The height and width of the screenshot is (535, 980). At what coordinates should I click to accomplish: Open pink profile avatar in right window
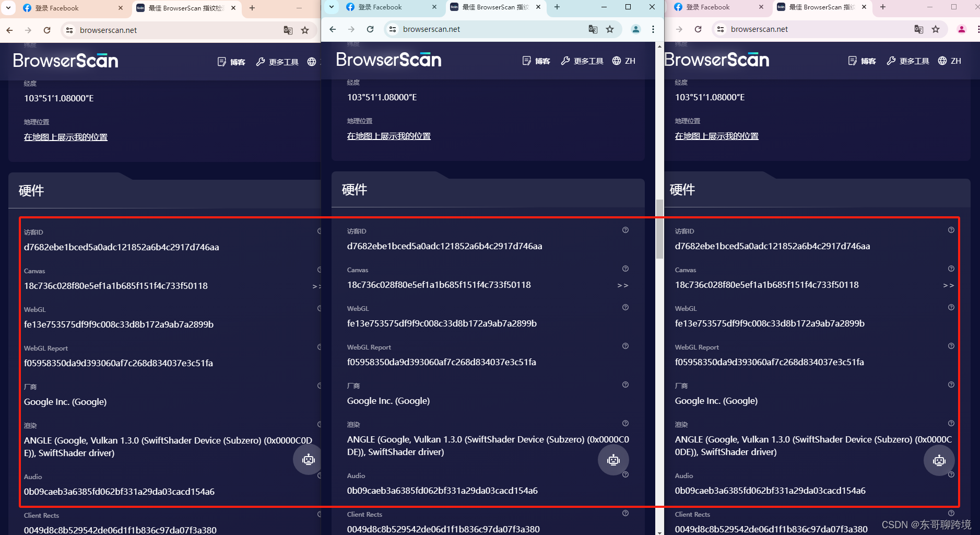962,29
